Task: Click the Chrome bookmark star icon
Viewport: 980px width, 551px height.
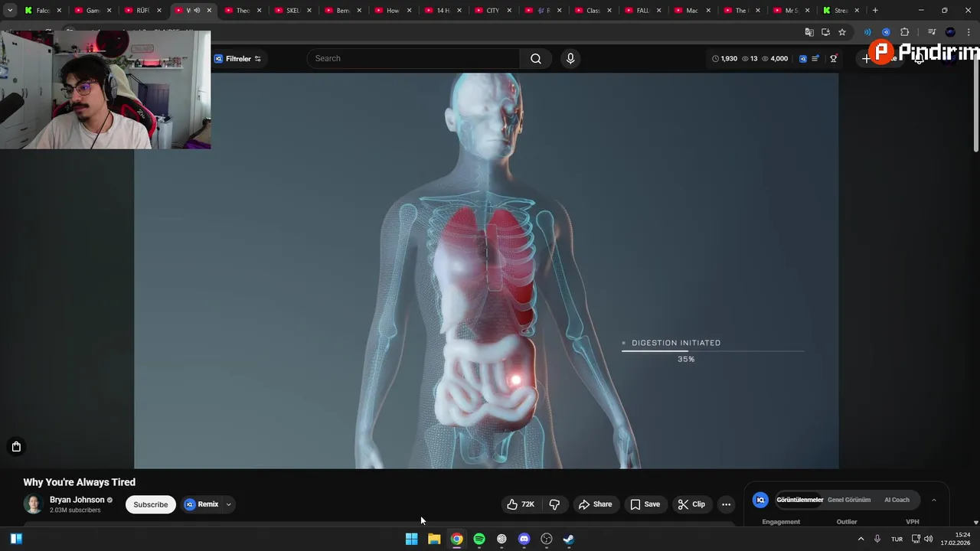Action: pos(842,32)
